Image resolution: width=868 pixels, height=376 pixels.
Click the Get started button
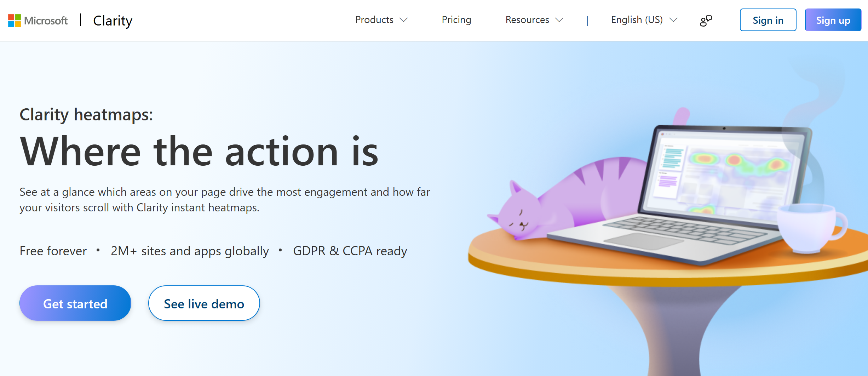tap(75, 303)
